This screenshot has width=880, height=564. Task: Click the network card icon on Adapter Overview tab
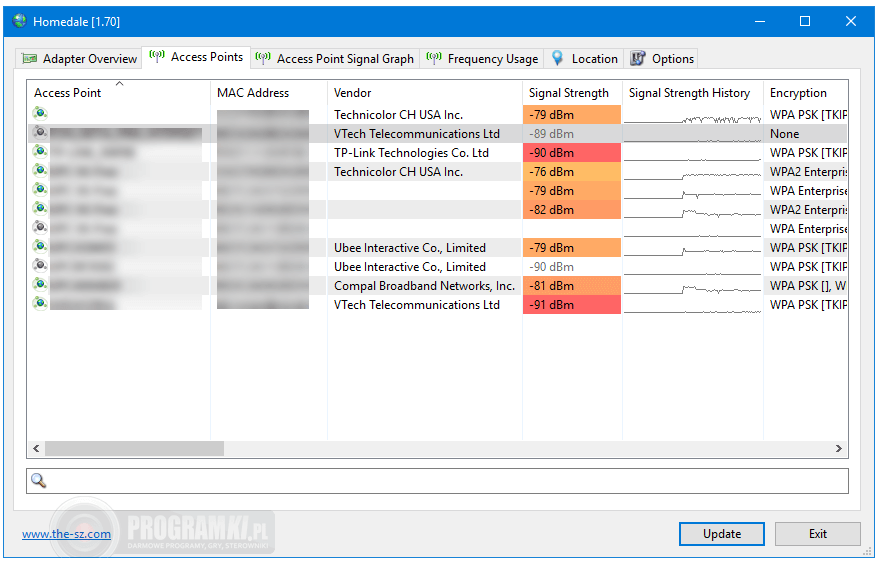pos(29,58)
